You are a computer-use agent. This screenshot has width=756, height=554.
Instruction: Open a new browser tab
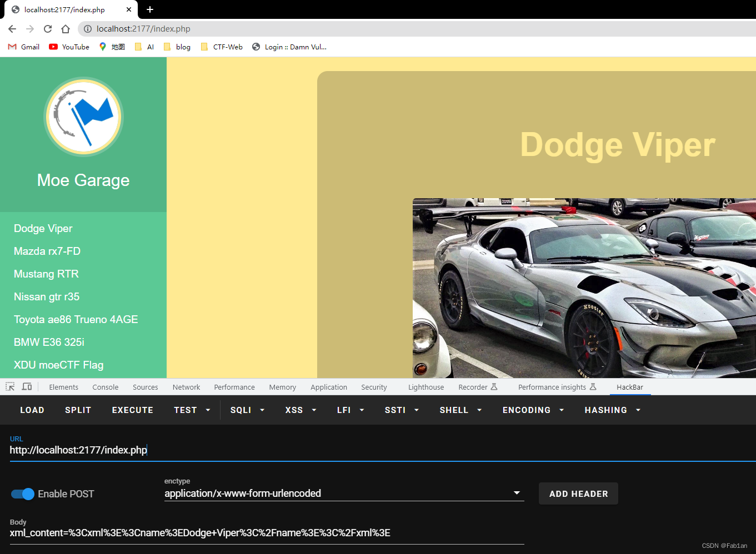pyautogui.click(x=150, y=9)
